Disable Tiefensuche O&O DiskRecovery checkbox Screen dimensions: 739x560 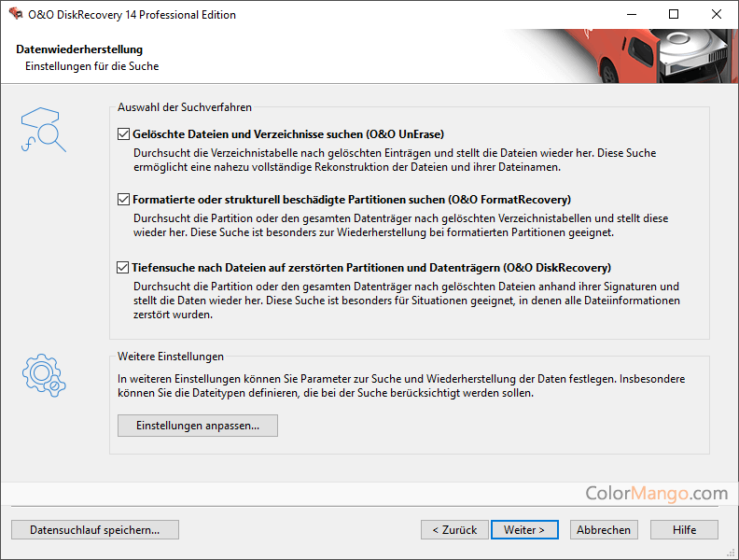click(124, 268)
